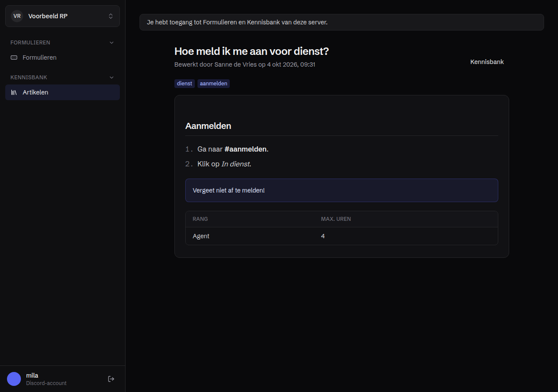Click the Agent table cell
Screen dimensions: 558x392
tap(201, 236)
